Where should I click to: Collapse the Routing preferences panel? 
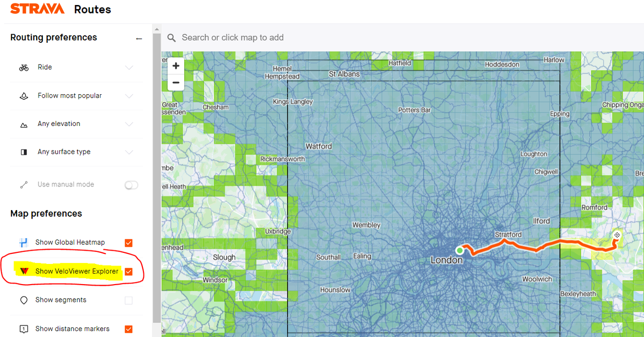click(x=139, y=39)
